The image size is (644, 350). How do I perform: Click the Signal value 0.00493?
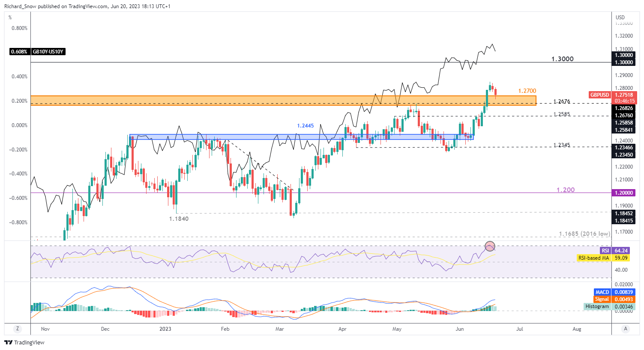(624, 300)
